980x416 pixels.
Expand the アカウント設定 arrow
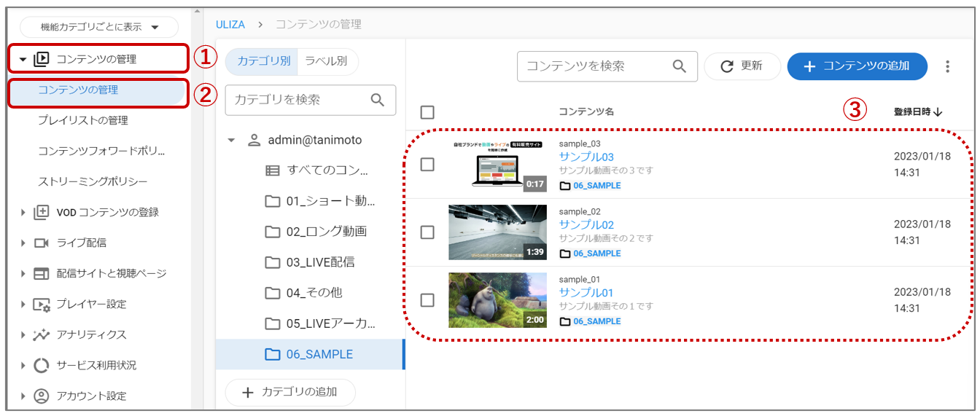click(x=23, y=396)
